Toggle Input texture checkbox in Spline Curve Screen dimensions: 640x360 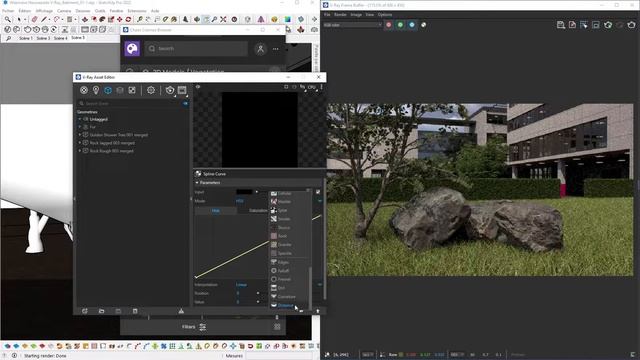click(x=318, y=192)
